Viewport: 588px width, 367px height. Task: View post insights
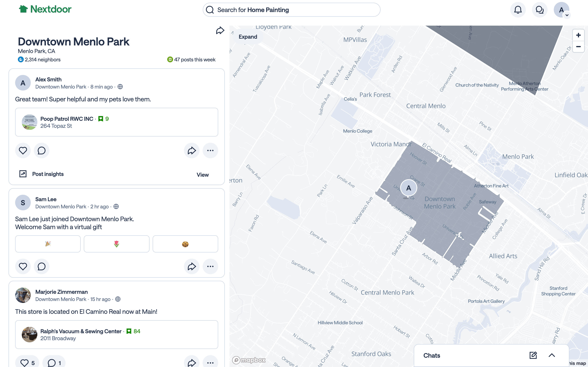[202, 175]
